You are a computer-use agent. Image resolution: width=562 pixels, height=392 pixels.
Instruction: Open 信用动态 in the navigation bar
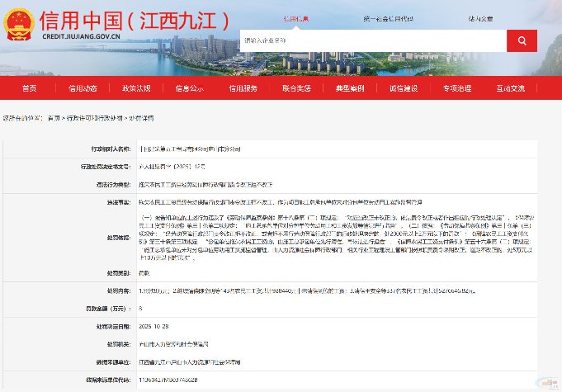coord(83,87)
